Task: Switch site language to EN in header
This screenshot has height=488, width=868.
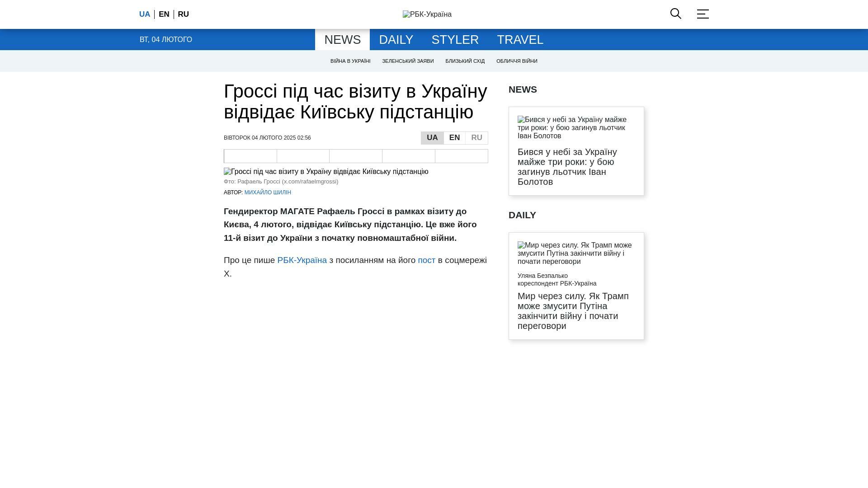Action: 164,14
